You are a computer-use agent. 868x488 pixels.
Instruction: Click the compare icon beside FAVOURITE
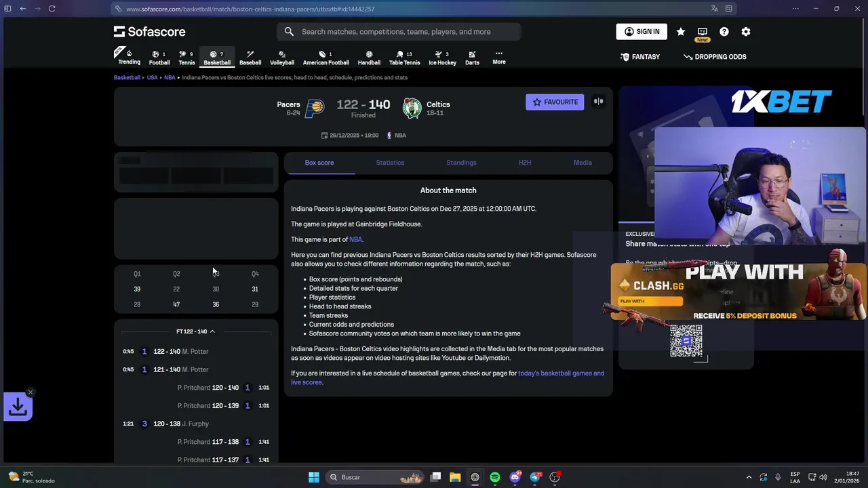[x=598, y=102]
